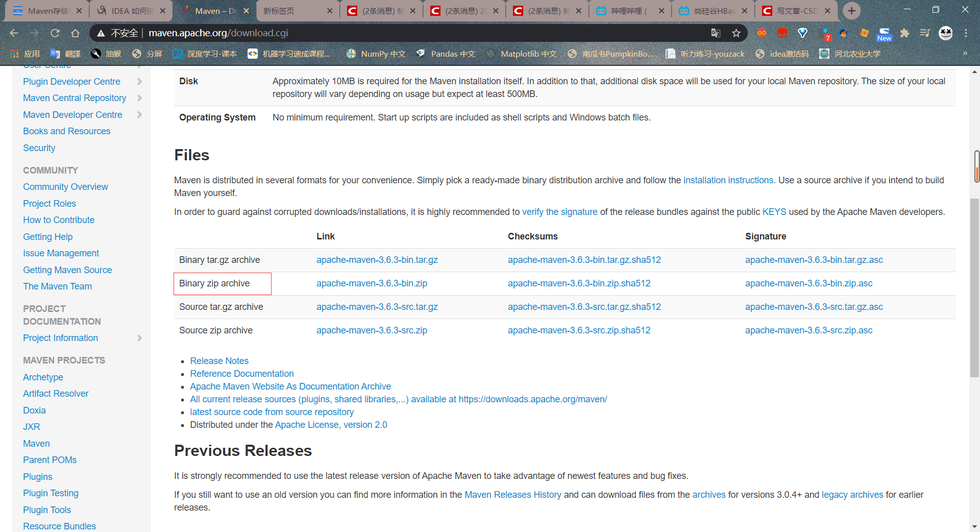Switch to the 写文章-CSDN tab
980x532 pixels.
point(796,11)
